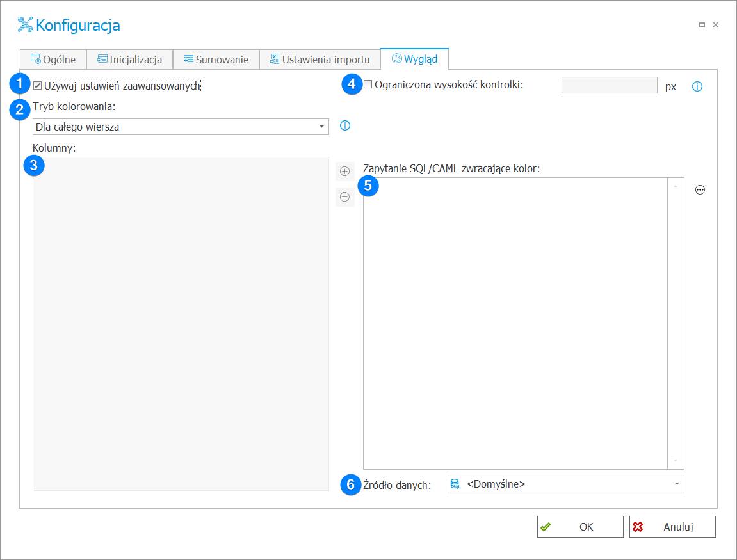Click the Konfiguracja tools icon in title

[x=26, y=25]
